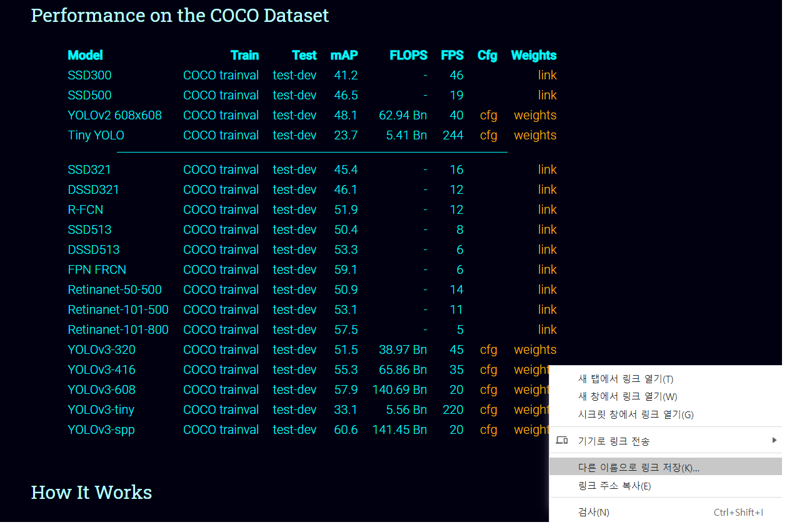Open the FPN FRCN link
Screen dimensions: 787x532
[547, 269]
